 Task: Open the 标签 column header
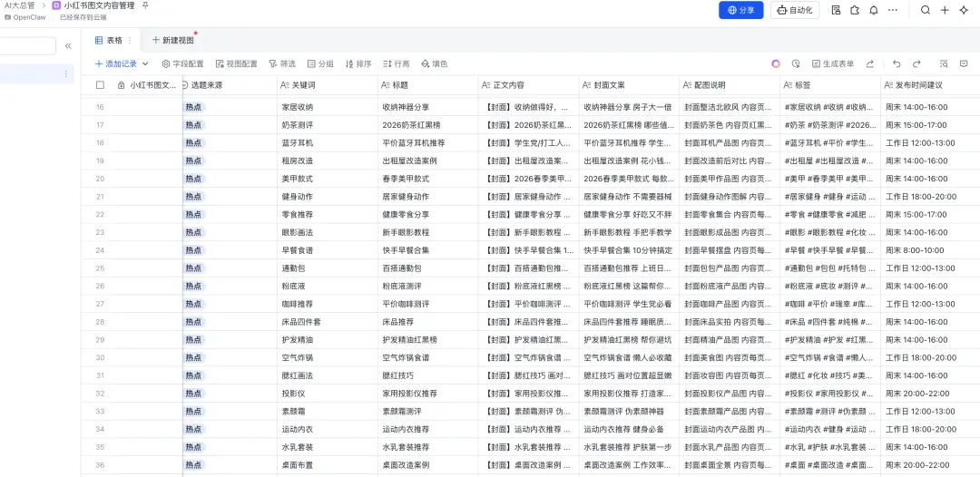(x=830, y=85)
